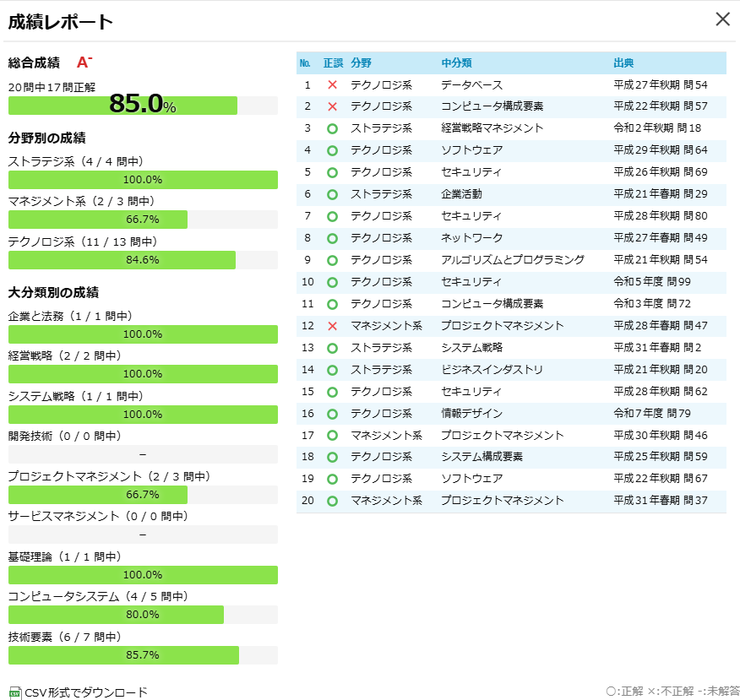Click the red ✕ mark on question 1
This screenshot has width=740, height=700.
(334, 84)
